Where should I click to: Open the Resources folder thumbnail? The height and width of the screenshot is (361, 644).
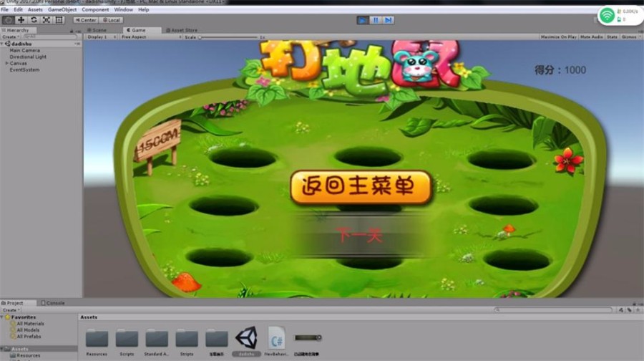[x=97, y=339]
